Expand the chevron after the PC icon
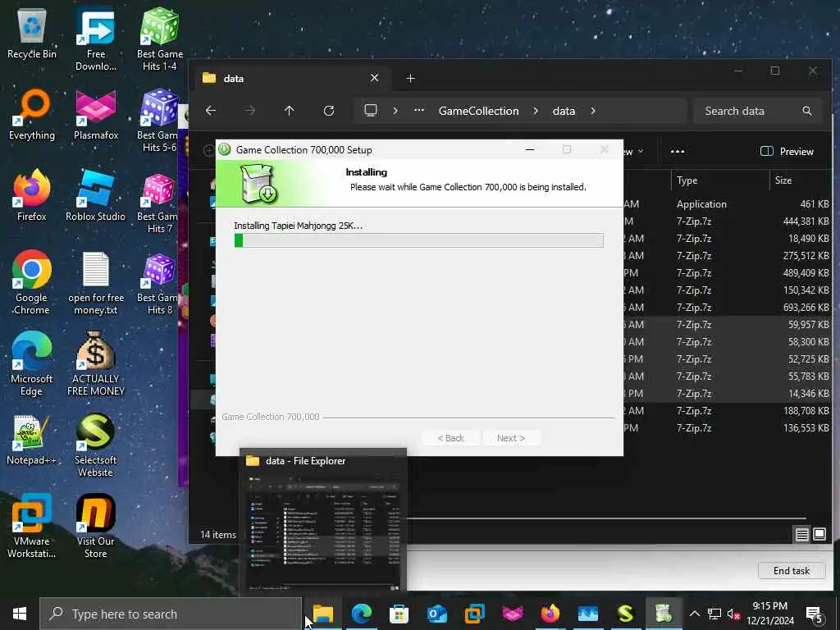Viewport: 840px width, 630px height. tap(395, 111)
